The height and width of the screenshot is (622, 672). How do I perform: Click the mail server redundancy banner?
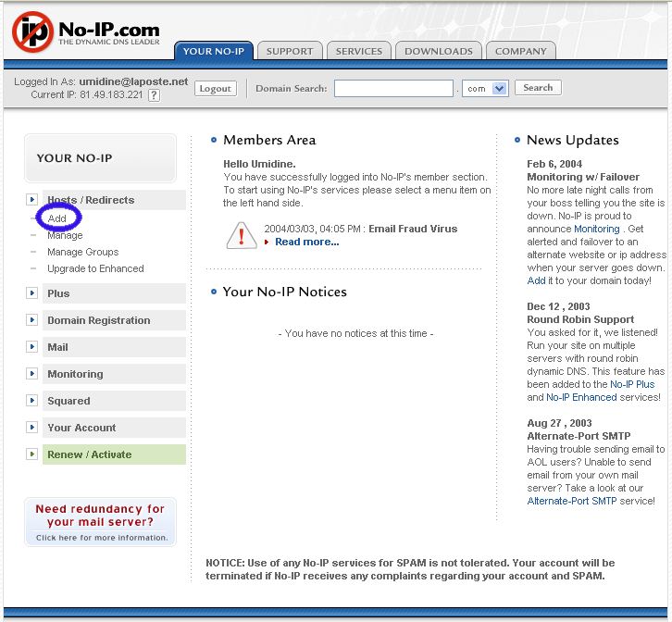(100, 522)
